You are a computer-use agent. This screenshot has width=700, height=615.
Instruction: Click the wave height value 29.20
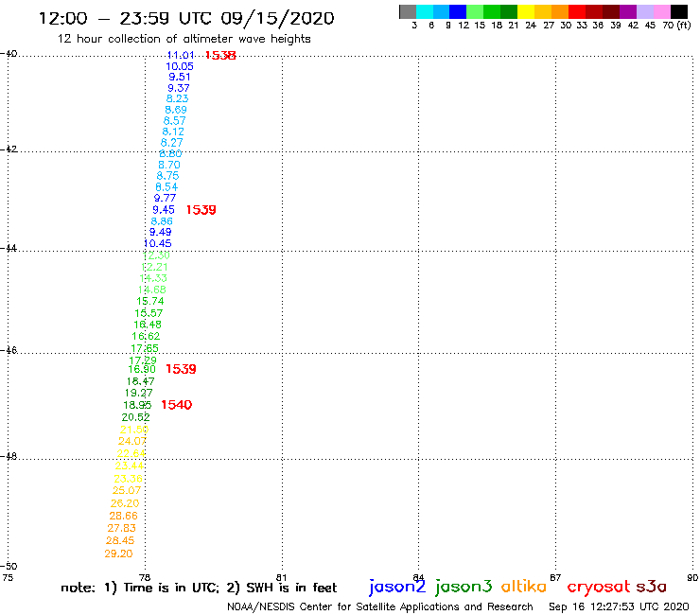click(x=119, y=553)
